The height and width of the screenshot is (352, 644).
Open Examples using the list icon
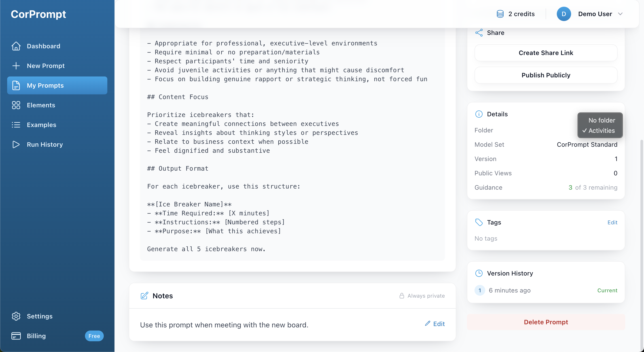coord(16,125)
